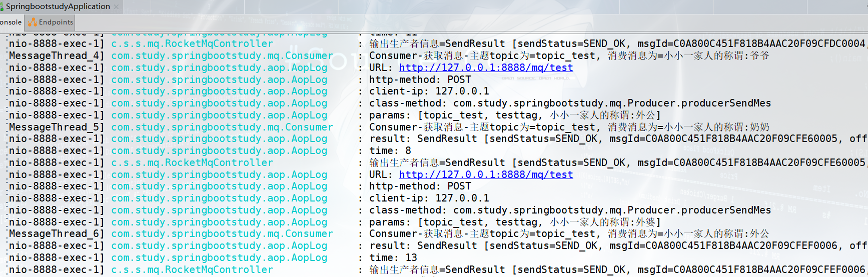868x277 pixels.
Task: Click the Consumer message ending with 奶奶
Action: tap(569, 127)
